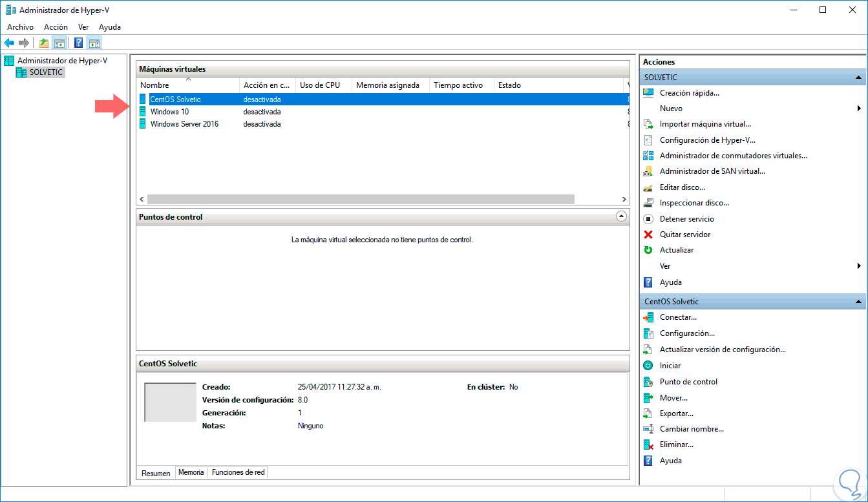Click the Cambiar nombre icon
The image size is (868, 502).
point(648,429)
